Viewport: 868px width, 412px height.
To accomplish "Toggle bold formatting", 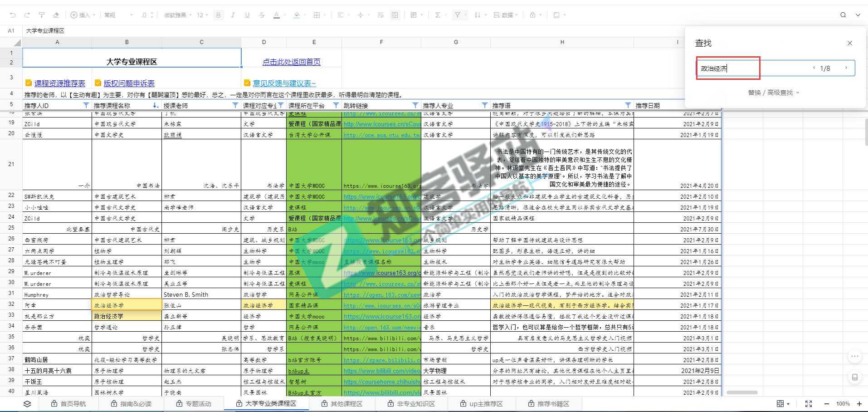I will tap(218, 15).
